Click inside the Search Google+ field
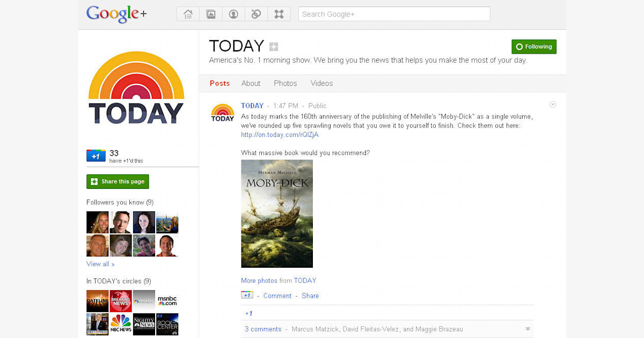 click(x=393, y=13)
